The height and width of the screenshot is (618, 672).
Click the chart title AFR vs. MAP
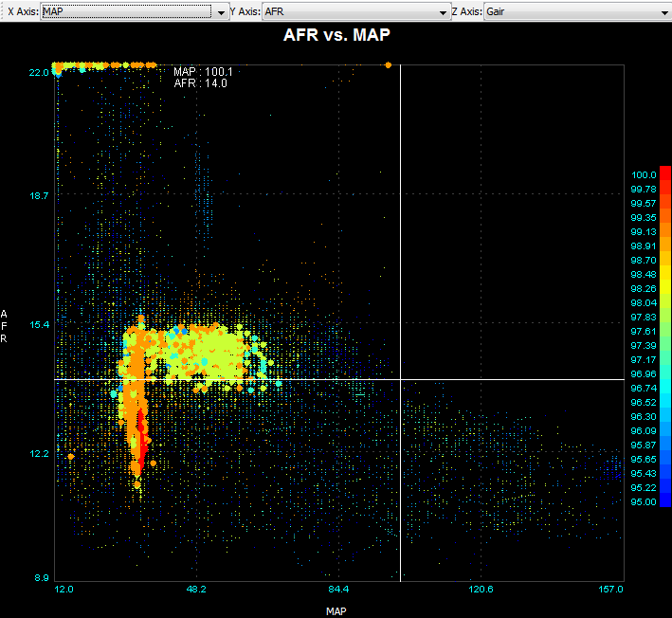[x=336, y=35]
